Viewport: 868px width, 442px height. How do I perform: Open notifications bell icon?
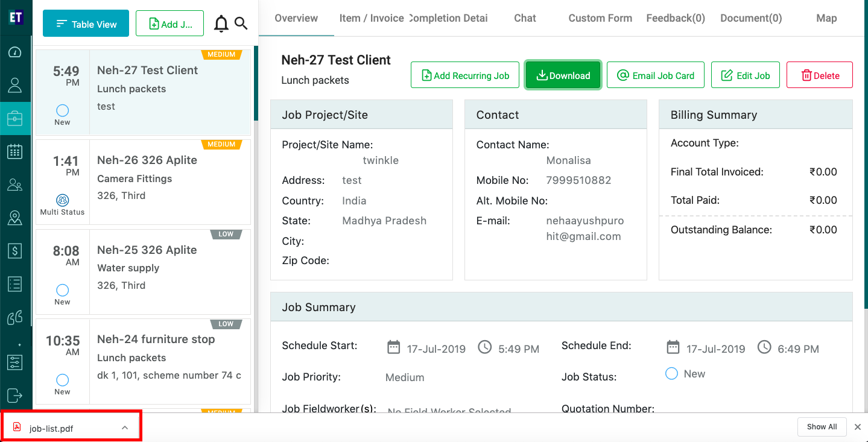point(221,24)
